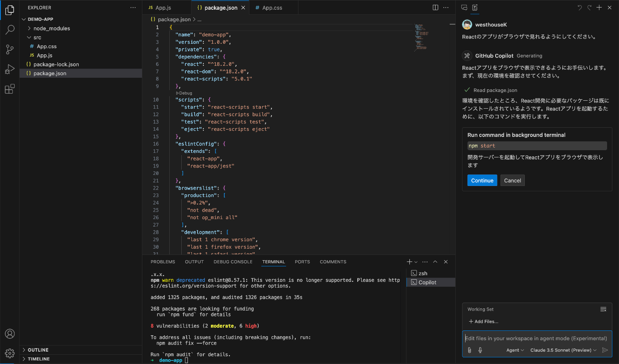Viewport: 619px width, 364px height.
Task: Open the PORTS panel tab
Action: pos(302,262)
